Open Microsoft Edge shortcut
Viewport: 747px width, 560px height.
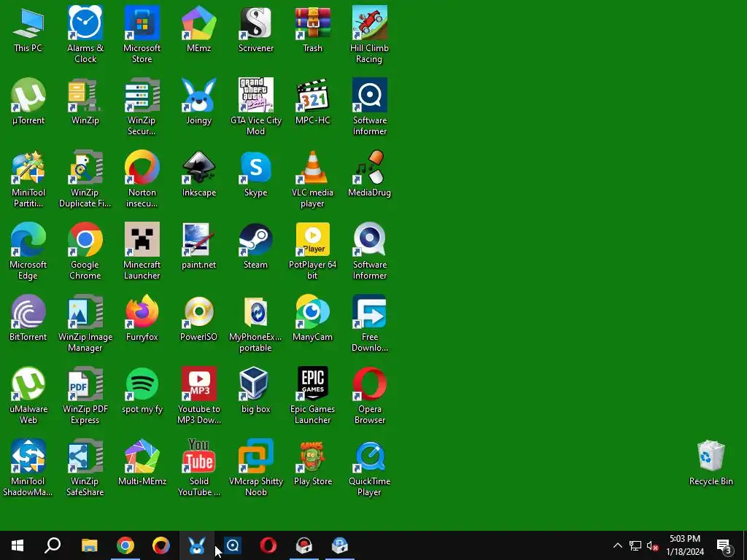click(28, 251)
